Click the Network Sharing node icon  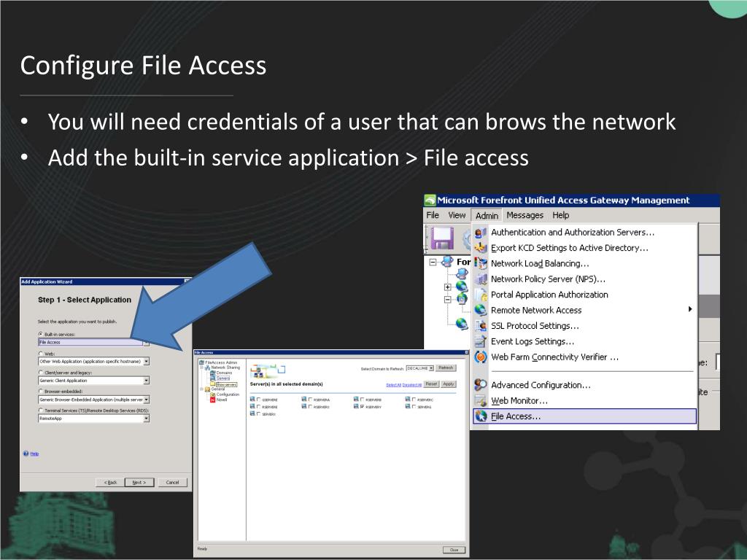pos(207,367)
